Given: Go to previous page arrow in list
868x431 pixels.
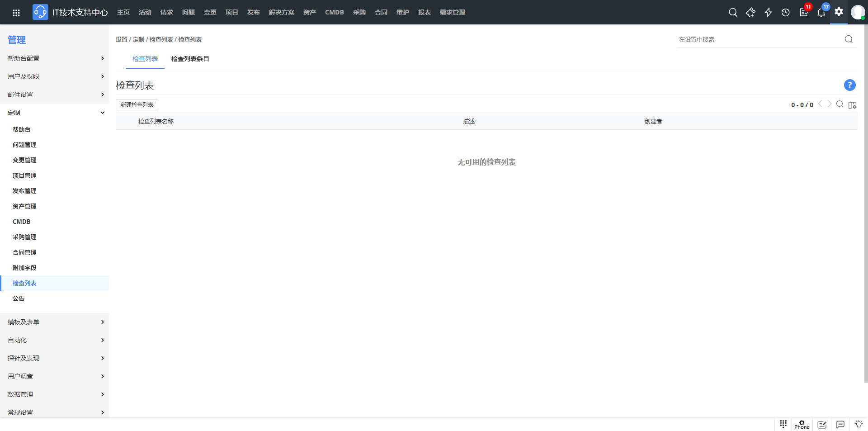Looking at the screenshot, I should pos(820,104).
